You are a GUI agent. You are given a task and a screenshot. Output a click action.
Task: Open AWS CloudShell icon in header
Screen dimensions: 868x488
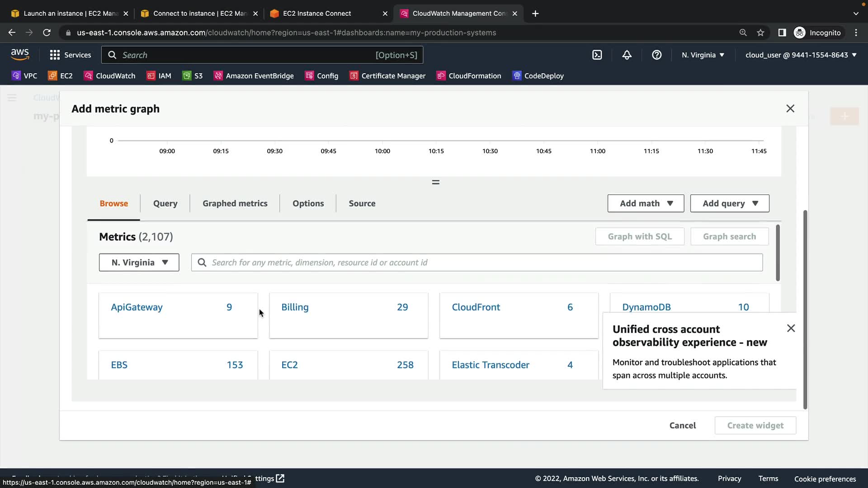tap(597, 55)
